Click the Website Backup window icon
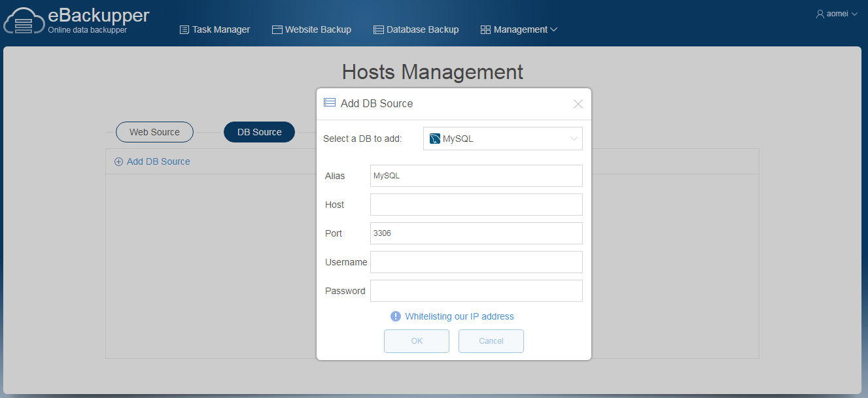The width and height of the screenshot is (868, 398). (277, 29)
